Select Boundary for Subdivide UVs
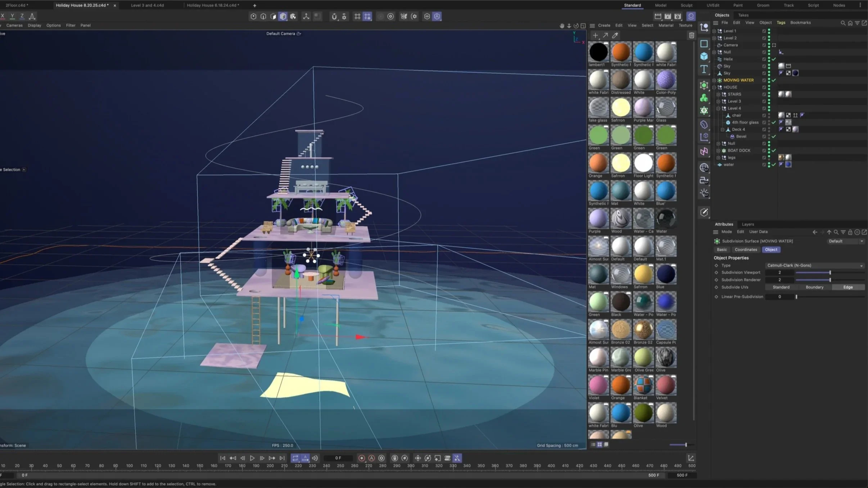This screenshot has height=488, width=868. [814, 287]
